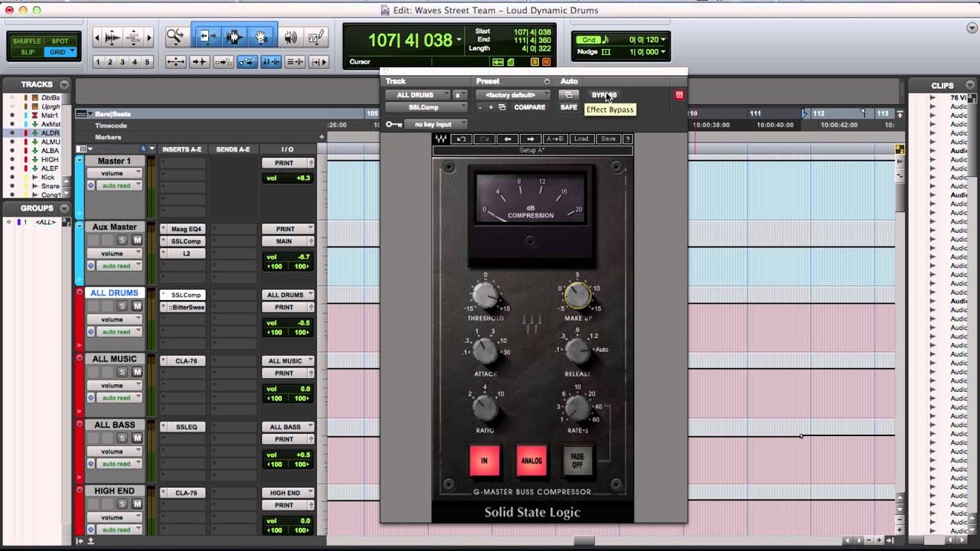Viewport: 980px width, 551px height.
Task: Click the COMPARE button in the plugin header
Action: click(531, 107)
